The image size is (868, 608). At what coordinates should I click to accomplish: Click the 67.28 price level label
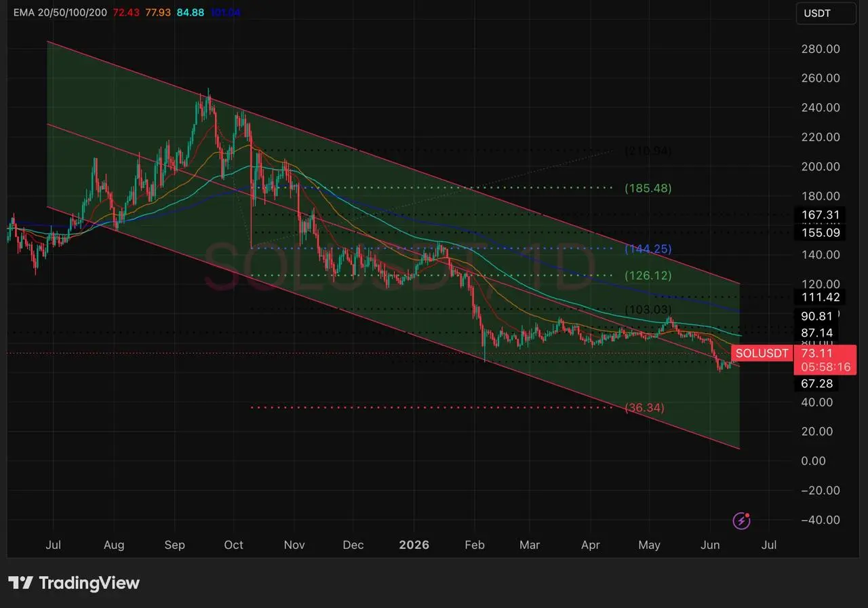pyautogui.click(x=816, y=384)
